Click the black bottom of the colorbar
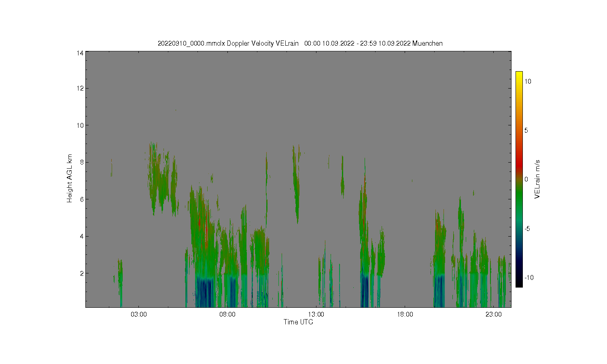 click(519, 283)
